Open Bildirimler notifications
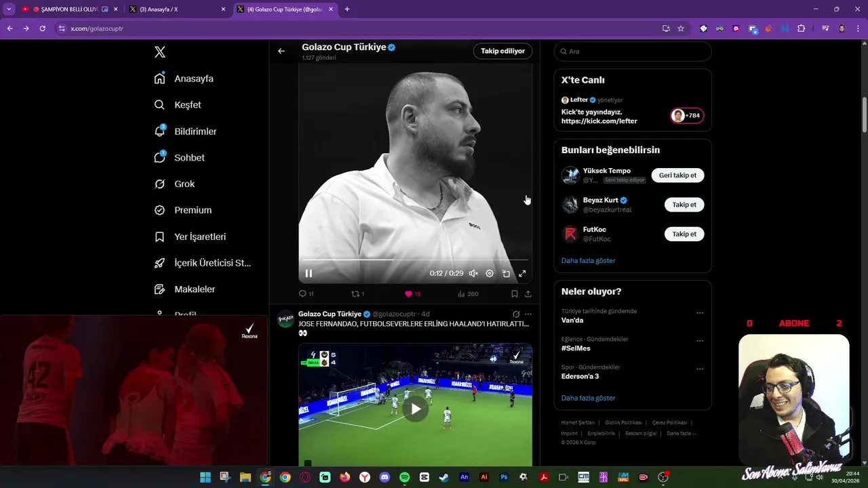Screen dimensions: 868x488 (185, 131)
